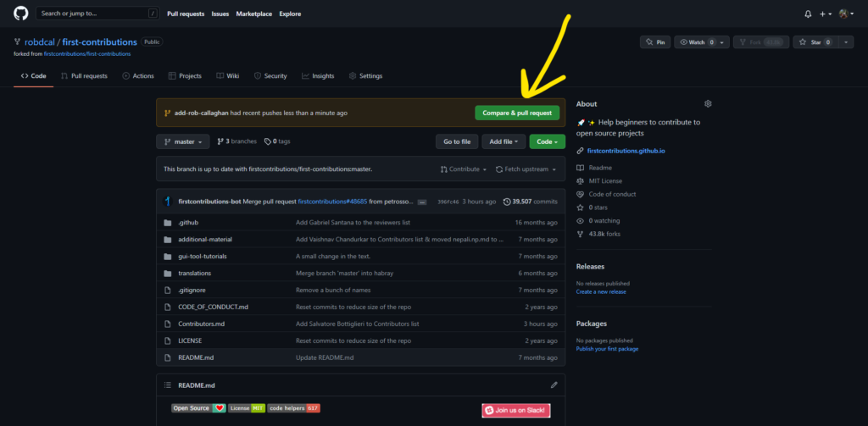Screen dimensions: 868x426
Task: Open commit hash 396fc46
Action: pos(448,202)
